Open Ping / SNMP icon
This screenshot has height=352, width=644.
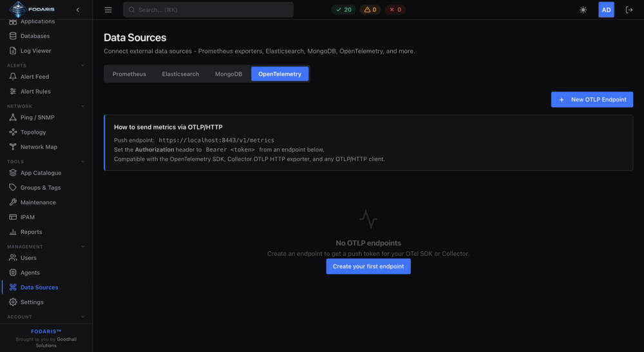(x=13, y=117)
